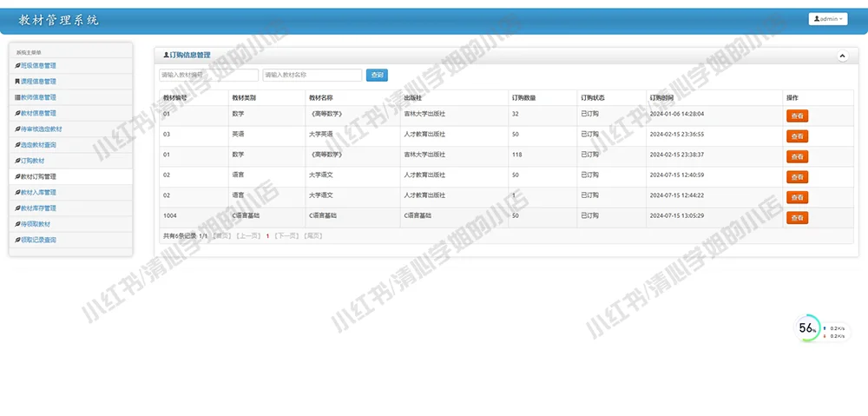Click 查看 for order at 2024-02-15 23:38:37

click(797, 157)
